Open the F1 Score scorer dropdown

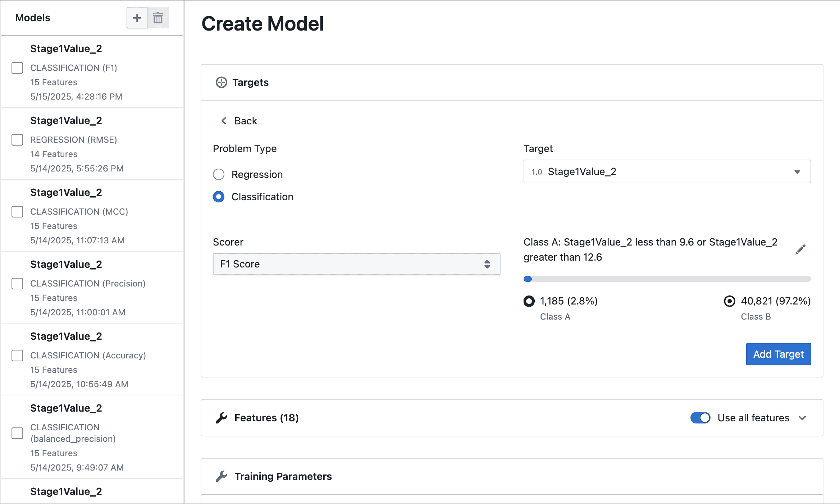pyautogui.click(x=356, y=264)
